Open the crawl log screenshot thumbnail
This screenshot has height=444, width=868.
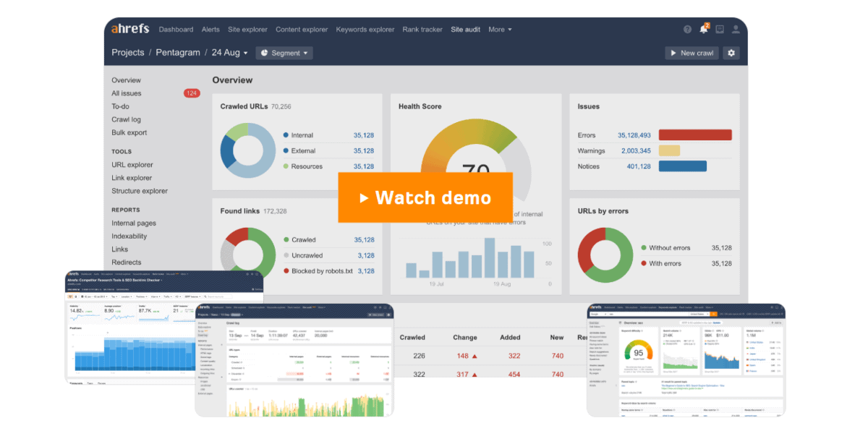coord(294,360)
